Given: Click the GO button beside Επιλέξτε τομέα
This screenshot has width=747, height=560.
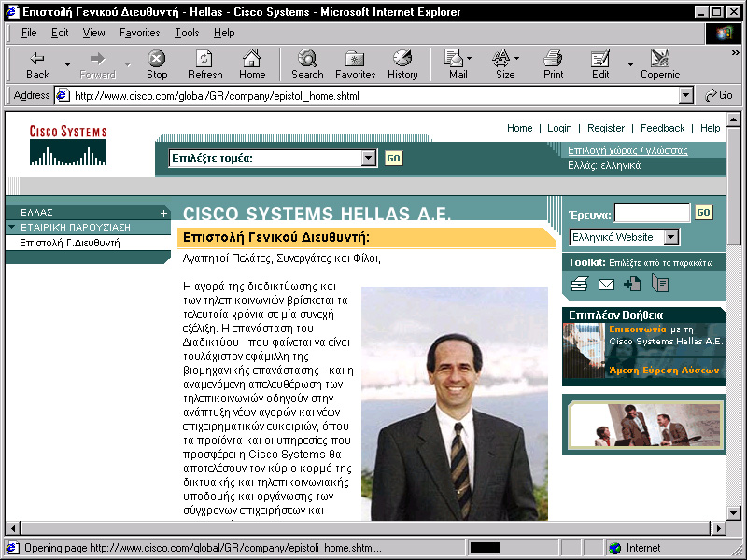Looking at the screenshot, I should [x=393, y=158].
